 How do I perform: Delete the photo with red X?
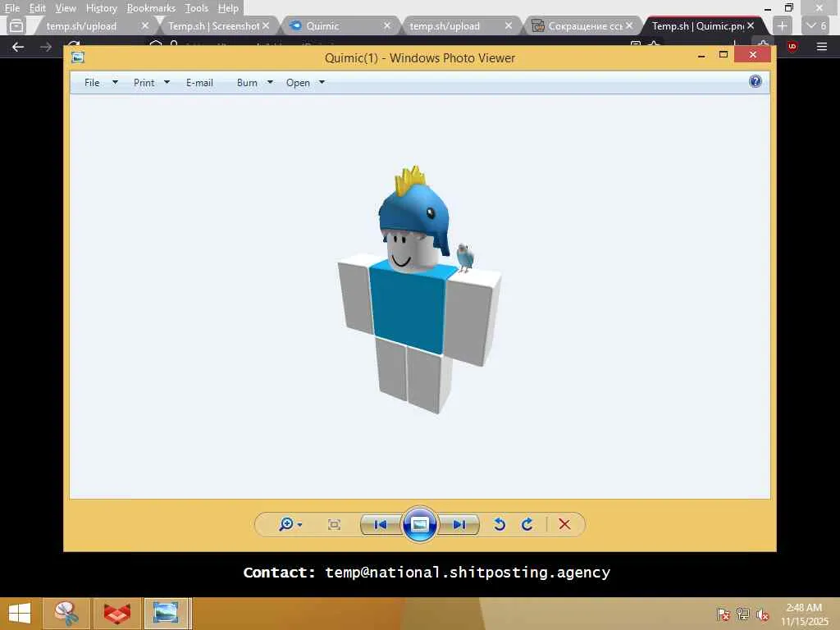(x=564, y=524)
